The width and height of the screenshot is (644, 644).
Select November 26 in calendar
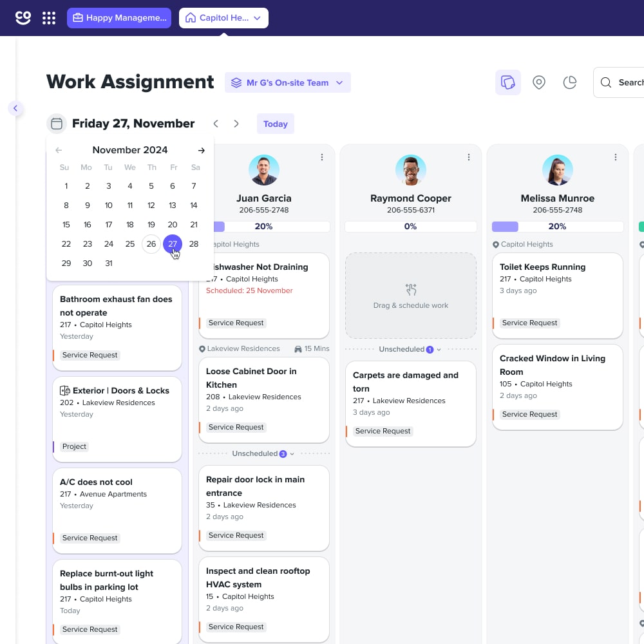click(x=151, y=244)
